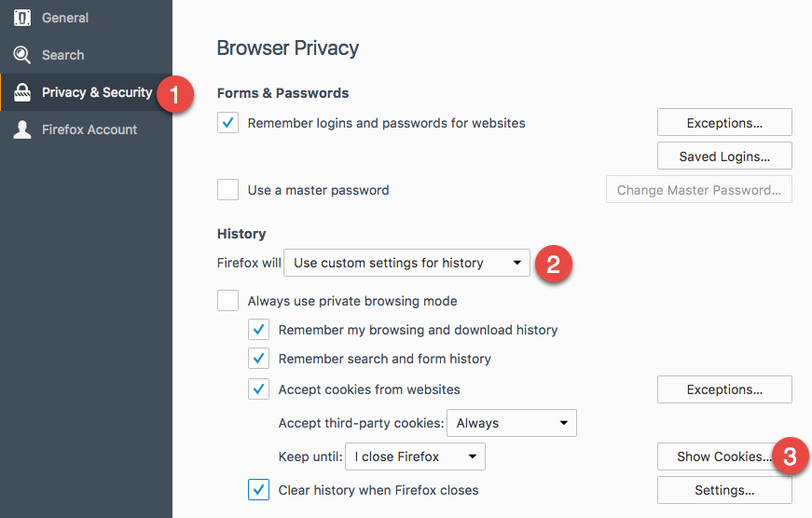The width and height of the screenshot is (812, 518).
Task: Expand the Accept third-party cookies dropdown
Action: [512, 423]
